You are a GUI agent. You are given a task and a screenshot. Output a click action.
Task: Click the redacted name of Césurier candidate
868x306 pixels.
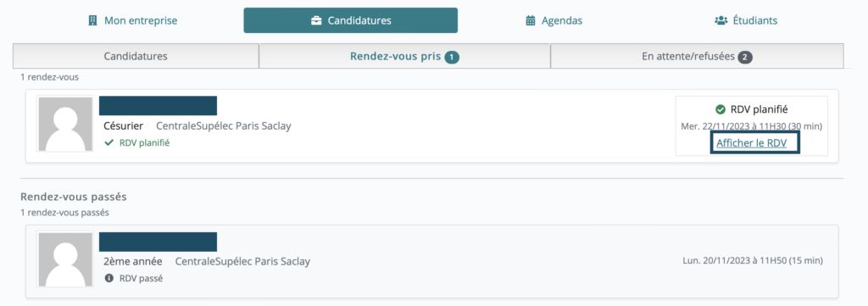158,106
